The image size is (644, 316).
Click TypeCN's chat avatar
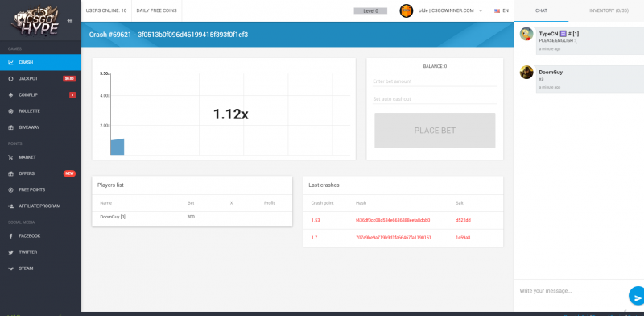click(x=526, y=34)
